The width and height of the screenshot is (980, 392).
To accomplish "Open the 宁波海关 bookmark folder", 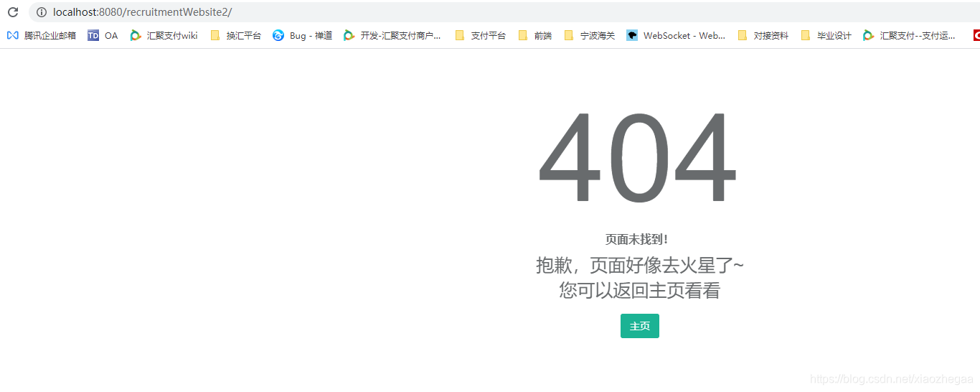I will [x=589, y=35].
